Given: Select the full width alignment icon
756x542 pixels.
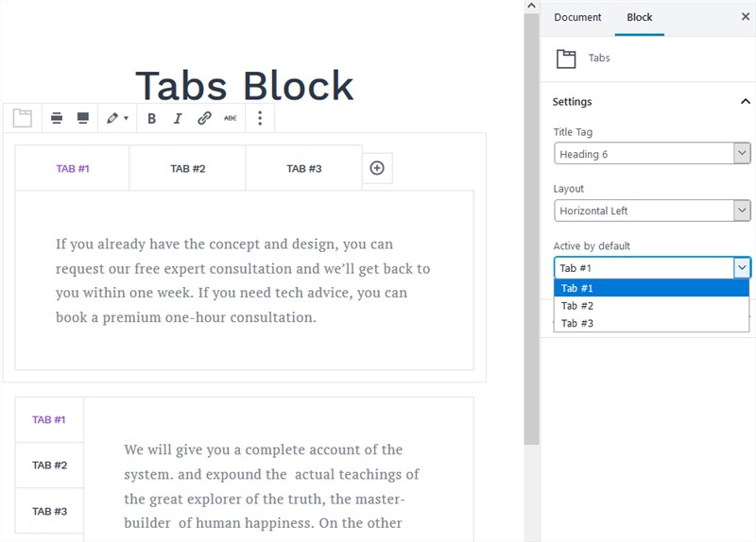Looking at the screenshot, I should (83, 118).
